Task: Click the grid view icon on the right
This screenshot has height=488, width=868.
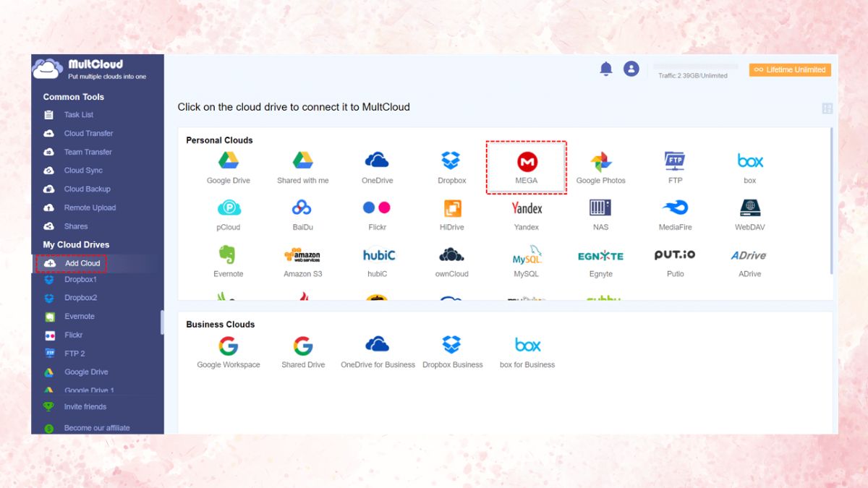Action: [827, 108]
